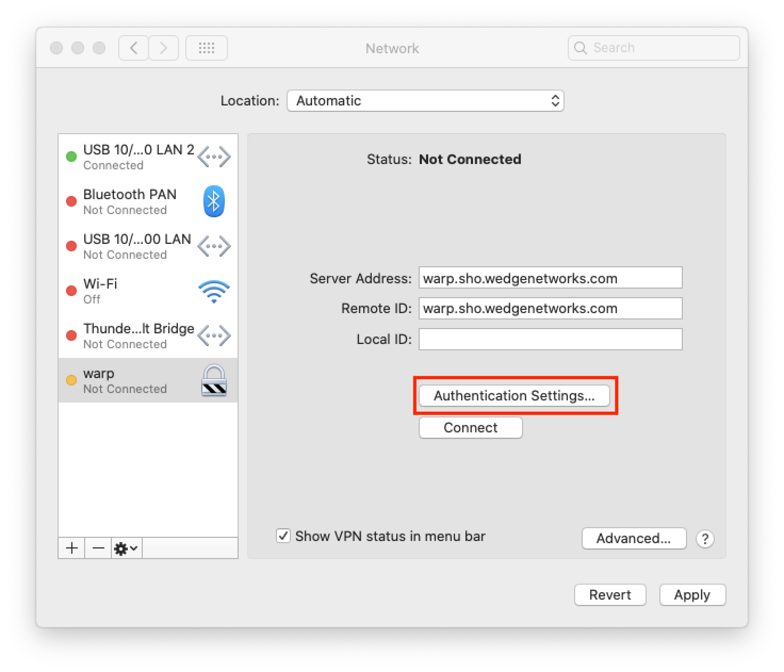The width and height of the screenshot is (784, 672).
Task: Go forward using the right arrow button
Action: coord(164,48)
